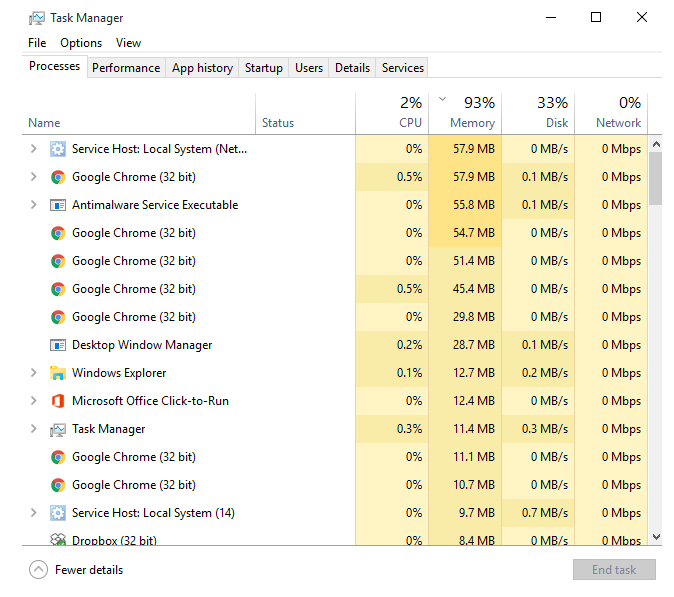The image size is (674, 597).
Task: Click Chrome icon in the 45.4 MB row
Action: (58, 289)
